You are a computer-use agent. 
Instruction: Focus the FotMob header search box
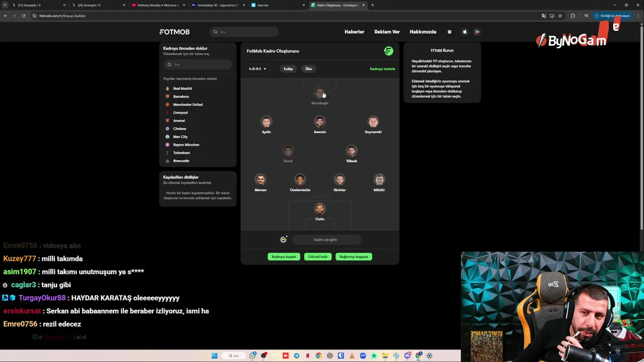coord(244,32)
